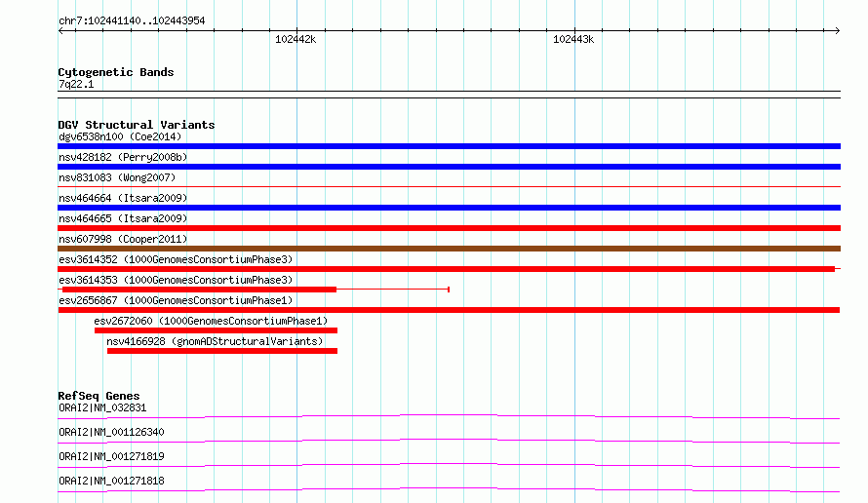Open ORAI2|NM_001126340 transcript label
This screenshot has height=503, width=868.
point(111,432)
